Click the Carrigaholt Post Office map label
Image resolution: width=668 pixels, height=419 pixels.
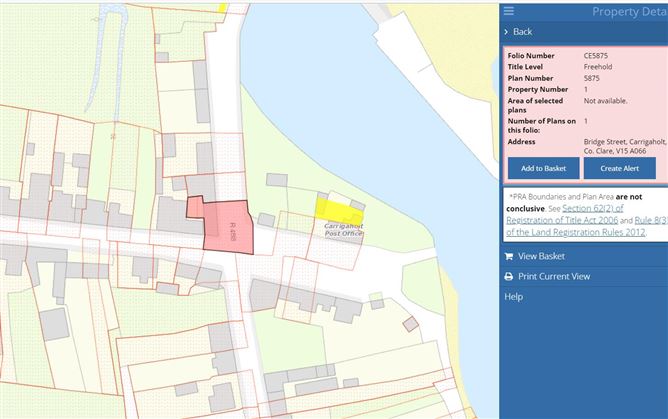(343, 229)
